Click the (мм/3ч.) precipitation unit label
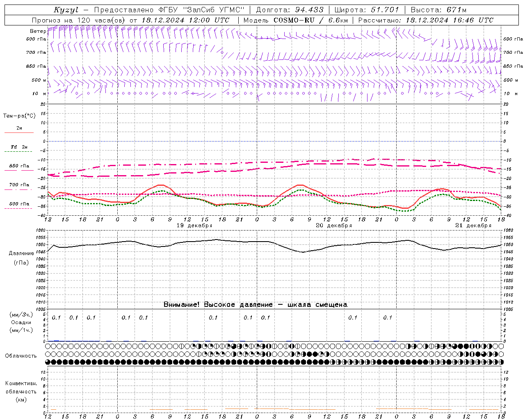Image resolution: width=525 pixels, height=420 pixels. point(21,315)
